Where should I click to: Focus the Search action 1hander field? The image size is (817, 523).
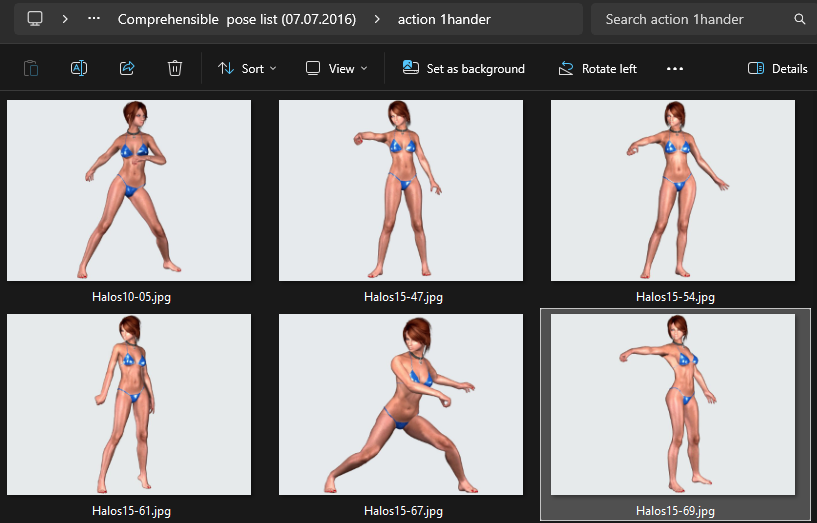pos(701,19)
